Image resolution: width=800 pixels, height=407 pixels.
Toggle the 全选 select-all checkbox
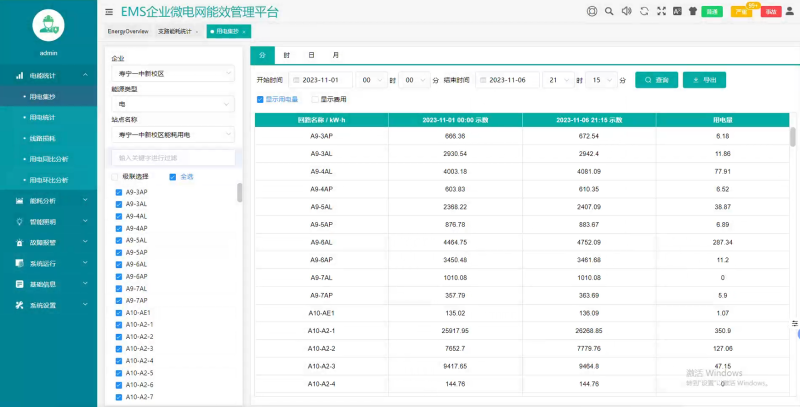[173, 177]
